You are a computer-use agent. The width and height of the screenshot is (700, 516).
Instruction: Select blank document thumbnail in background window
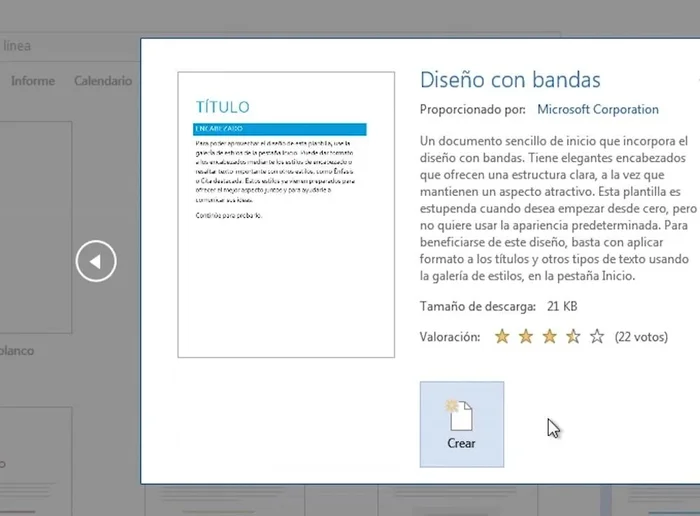tap(36, 227)
